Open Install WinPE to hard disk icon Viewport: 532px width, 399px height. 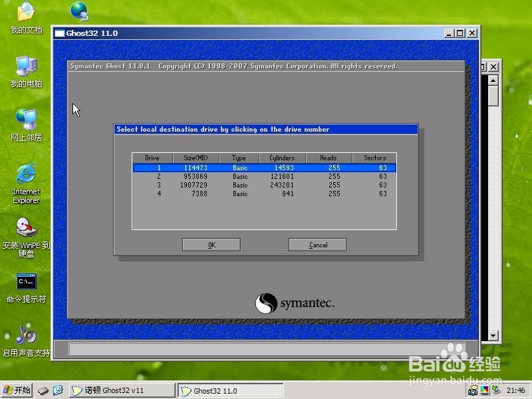[26, 237]
